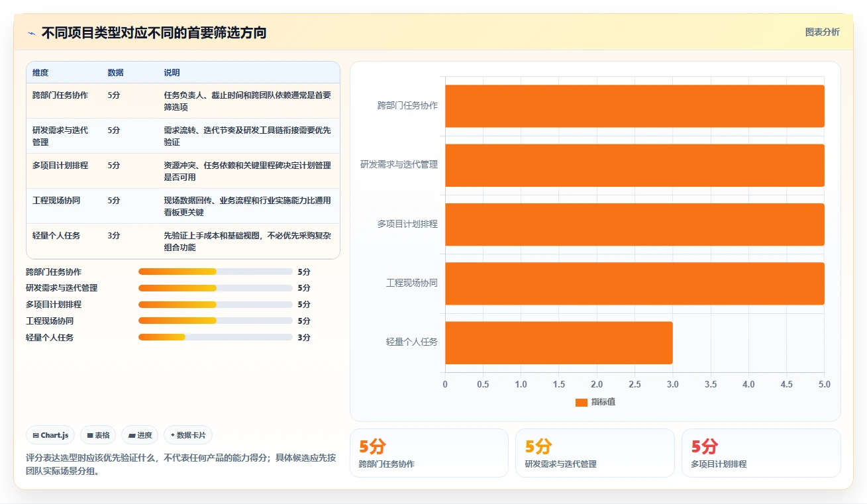Click the 多项目计划排程 progress bar
867x504 pixels.
coord(215,305)
